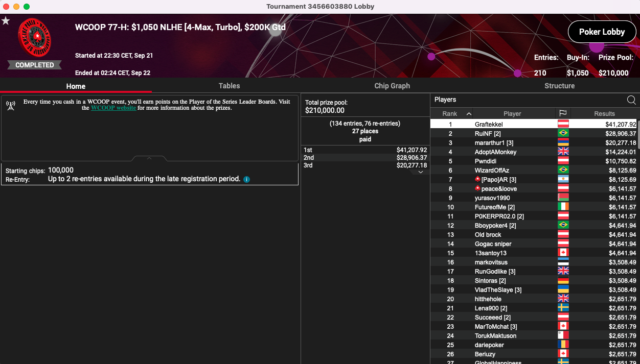Click the flag next to mararthur1 [3]

click(x=563, y=142)
